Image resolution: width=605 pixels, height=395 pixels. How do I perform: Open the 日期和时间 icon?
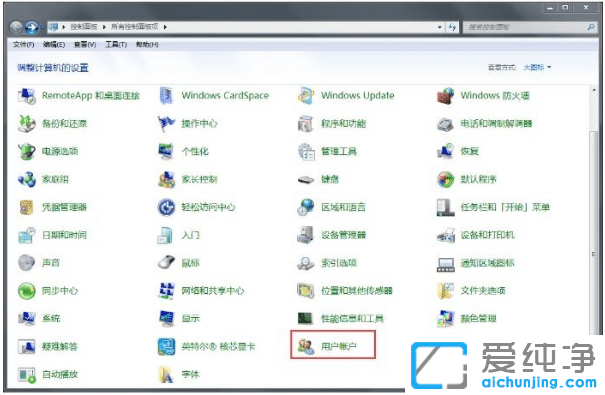pyautogui.click(x=27, y=235)
